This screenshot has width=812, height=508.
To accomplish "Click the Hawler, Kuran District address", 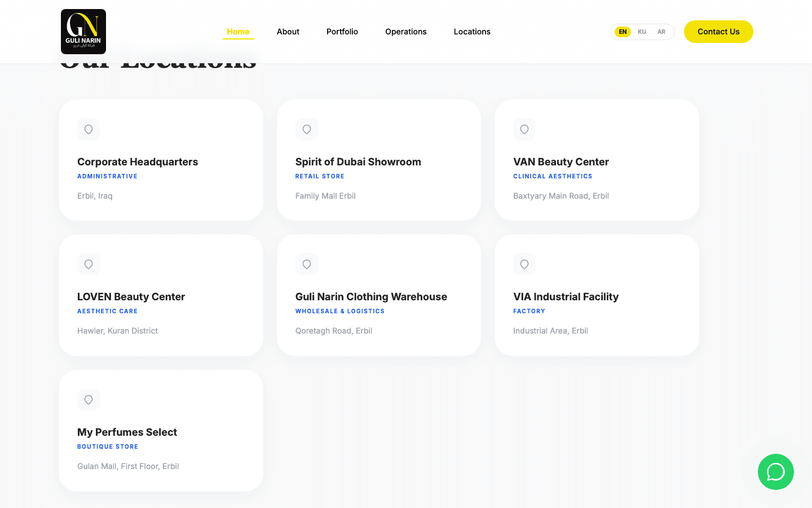I will 117,331.
